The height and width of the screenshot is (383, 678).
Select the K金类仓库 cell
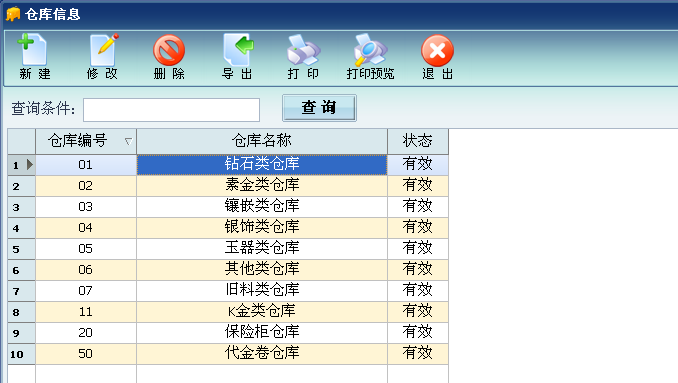click(262, 312)
